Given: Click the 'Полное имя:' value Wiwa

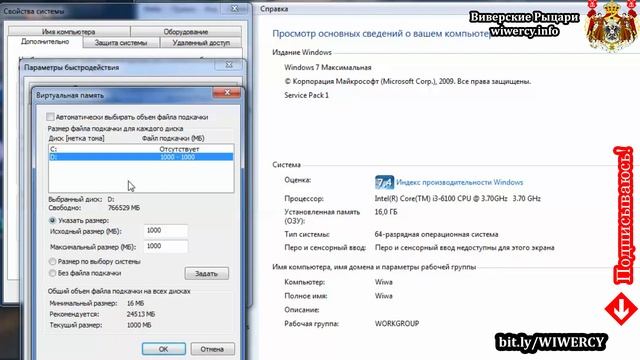Looking at the screenshot, I should [384, 296].
